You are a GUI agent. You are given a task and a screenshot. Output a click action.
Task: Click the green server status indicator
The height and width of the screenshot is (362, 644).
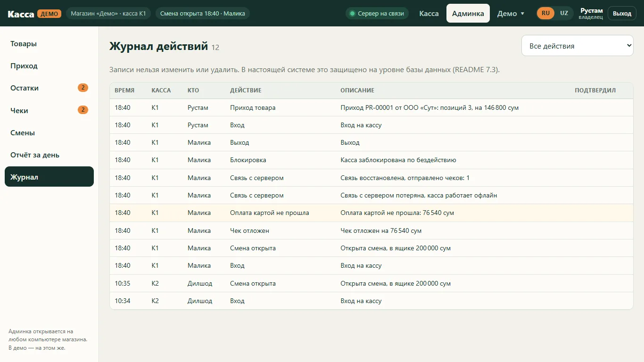[377, 14]
